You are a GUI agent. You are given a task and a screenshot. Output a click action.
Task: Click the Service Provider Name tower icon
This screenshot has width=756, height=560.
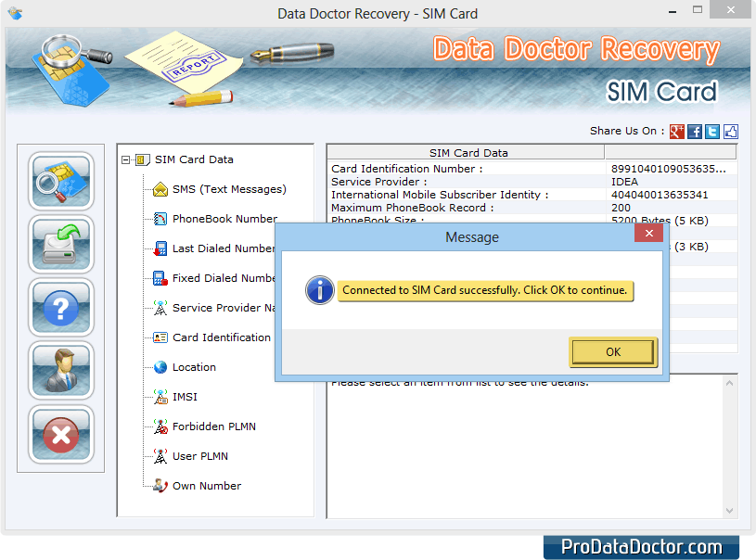click(160, 308)
